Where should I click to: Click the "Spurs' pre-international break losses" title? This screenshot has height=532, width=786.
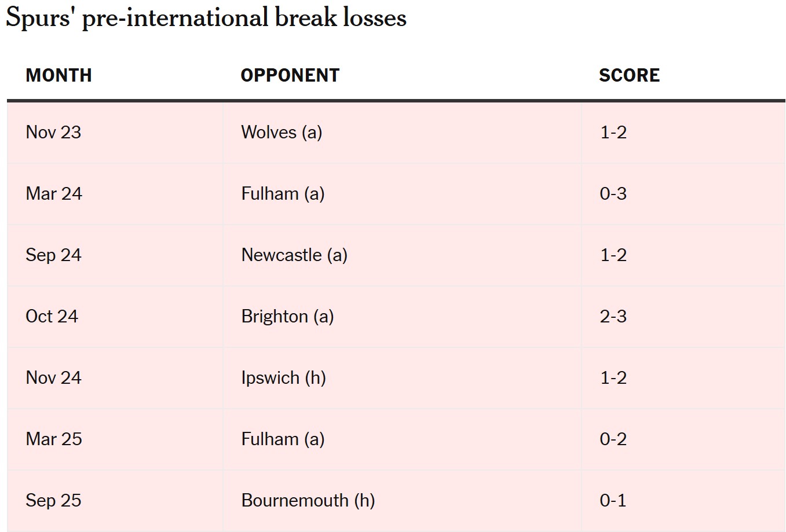[206, 17]
